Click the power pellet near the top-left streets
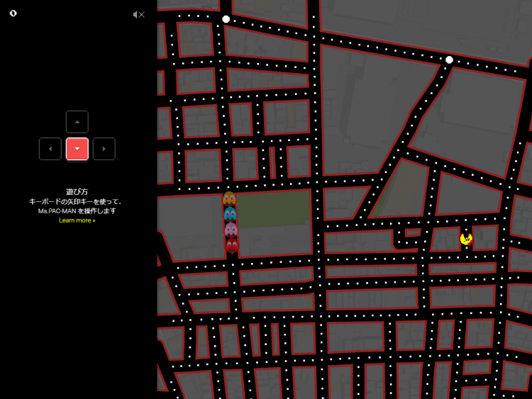This screenshot has height=399, width=532. point(226,19)
